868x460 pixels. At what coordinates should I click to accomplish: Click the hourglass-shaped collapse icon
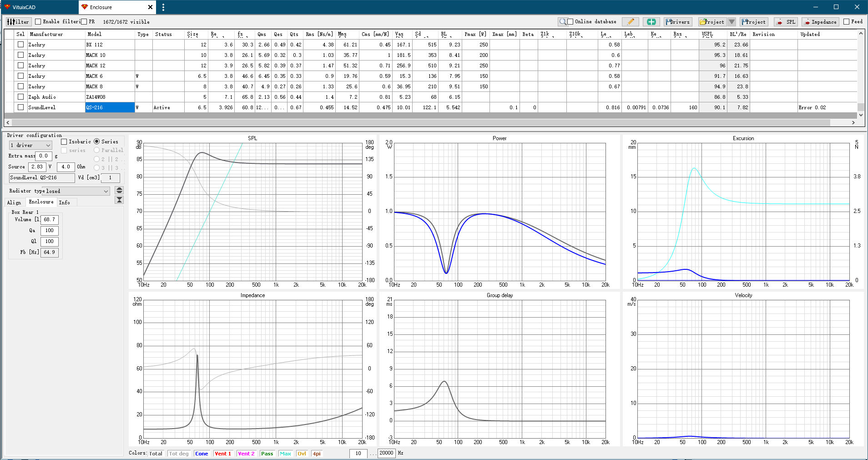pos(119,200)
